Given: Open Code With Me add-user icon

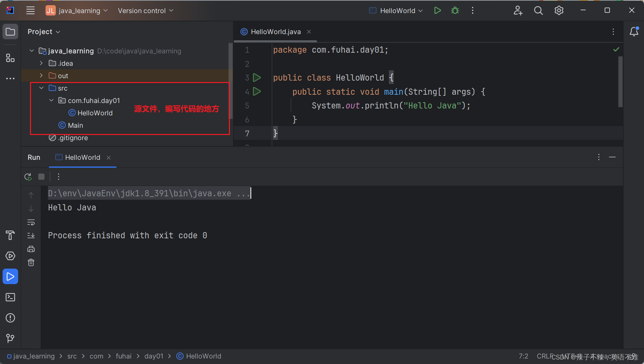Looking at the screenshot, I should [518, 11].
